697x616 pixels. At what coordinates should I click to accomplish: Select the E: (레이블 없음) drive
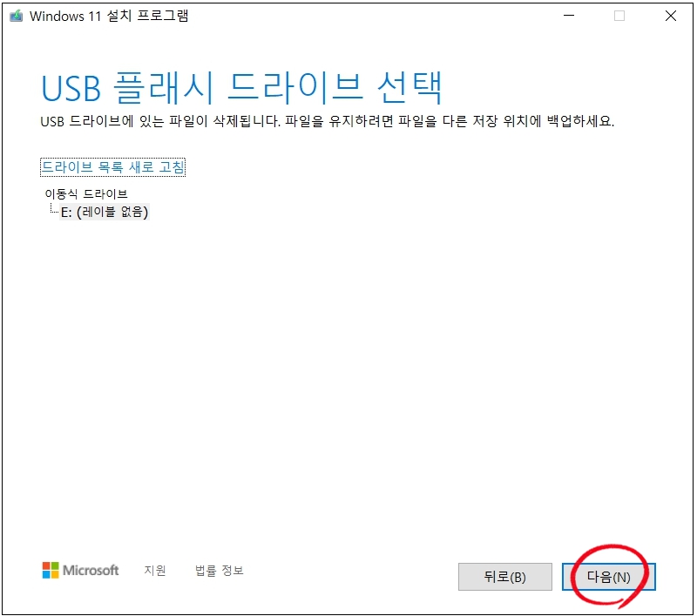[105, 212]
